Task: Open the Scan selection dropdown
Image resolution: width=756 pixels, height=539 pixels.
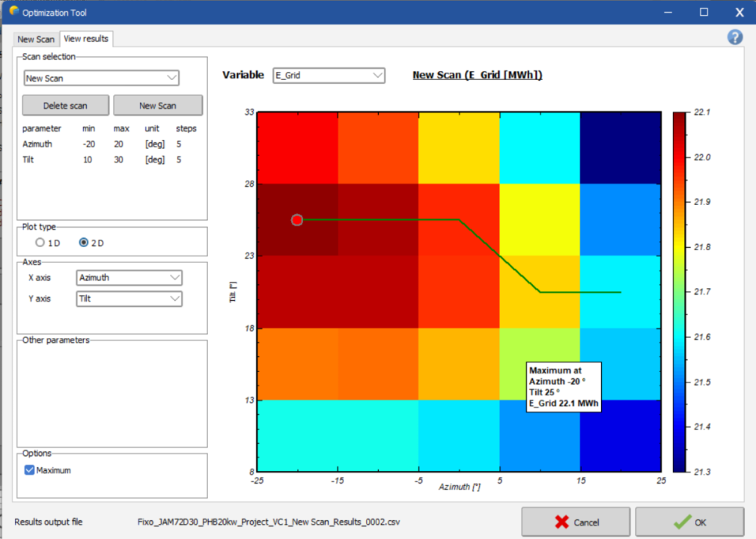Action: pyautogui.click(x=101, y=78)
